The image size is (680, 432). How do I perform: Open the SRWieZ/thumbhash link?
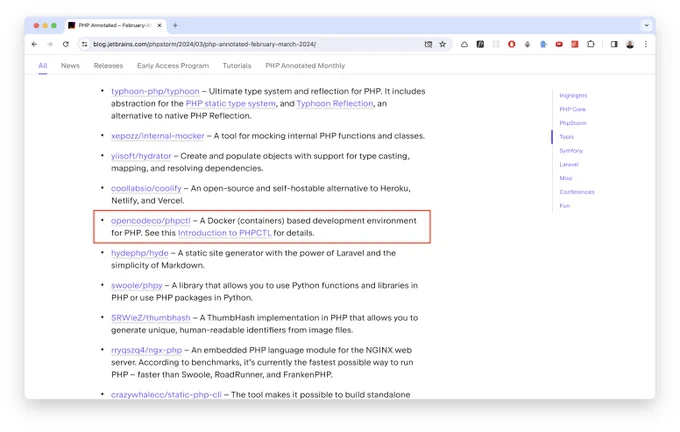point(150,317)
